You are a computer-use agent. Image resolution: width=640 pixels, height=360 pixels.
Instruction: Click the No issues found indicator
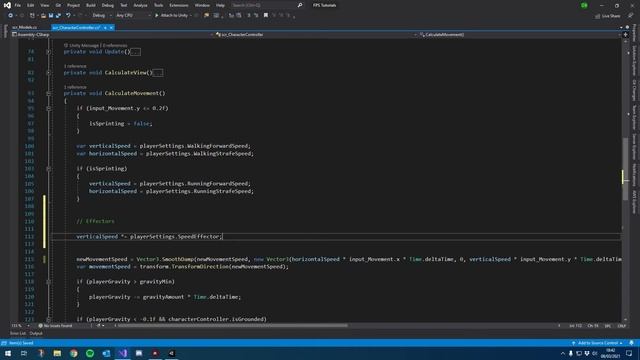point(55,326)
